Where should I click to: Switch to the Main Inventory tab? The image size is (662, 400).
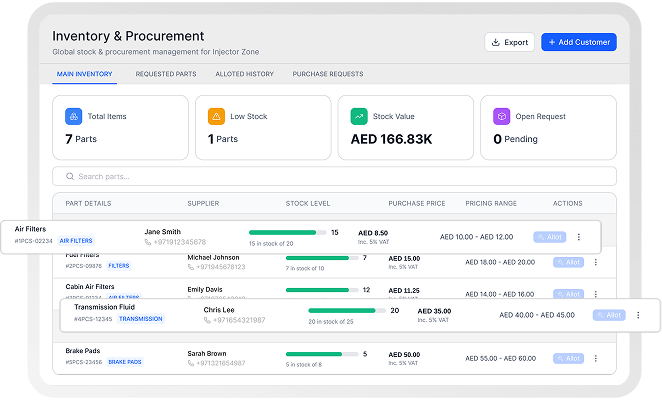coord(84,74)
